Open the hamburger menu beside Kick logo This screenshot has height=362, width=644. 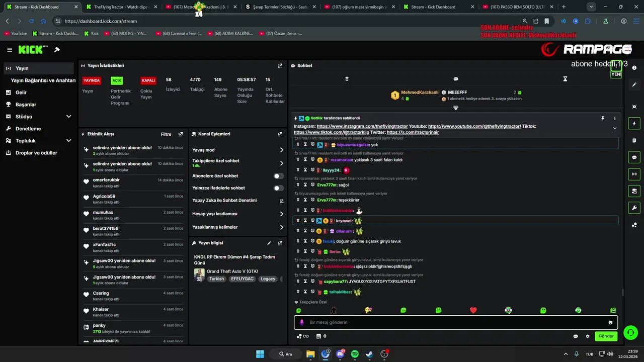10,50
